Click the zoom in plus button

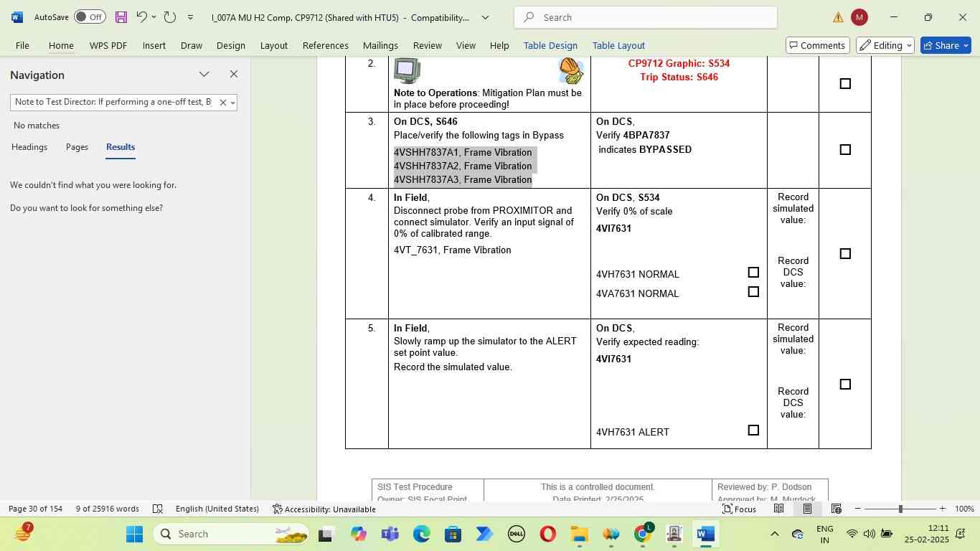tap(942, 509)
